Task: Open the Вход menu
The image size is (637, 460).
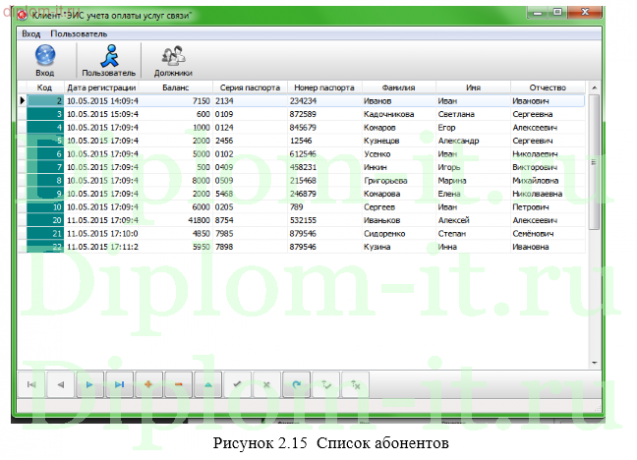Action: point(31,33)
